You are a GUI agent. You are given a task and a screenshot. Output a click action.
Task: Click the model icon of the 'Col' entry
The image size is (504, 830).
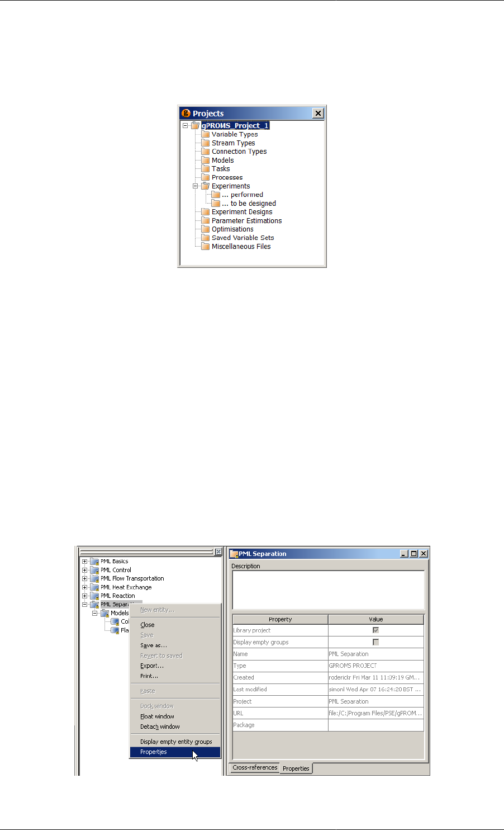115,622
